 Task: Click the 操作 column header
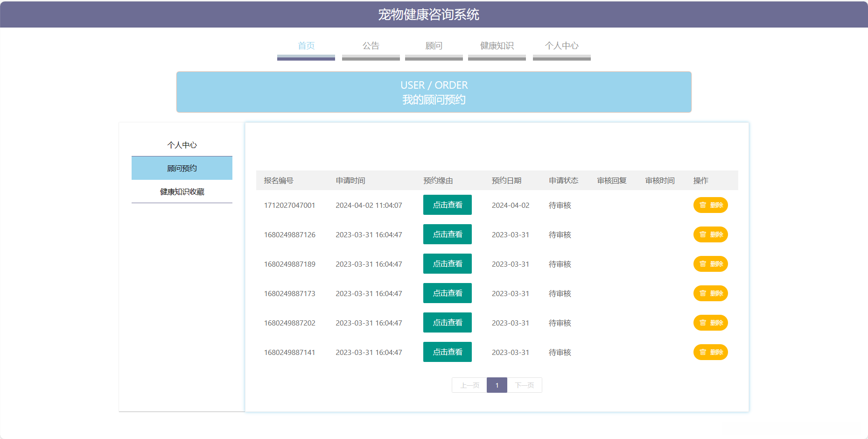click(x=701, y=181)
